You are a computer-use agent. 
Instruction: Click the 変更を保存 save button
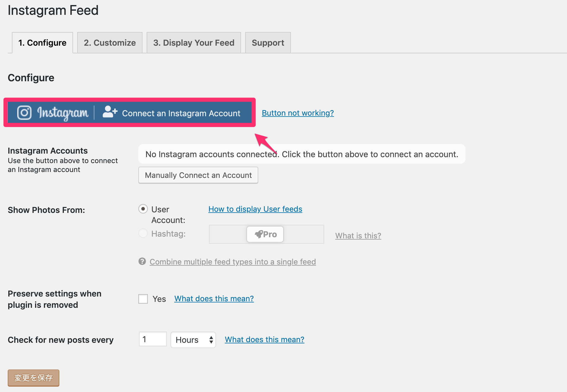(34, 378)
